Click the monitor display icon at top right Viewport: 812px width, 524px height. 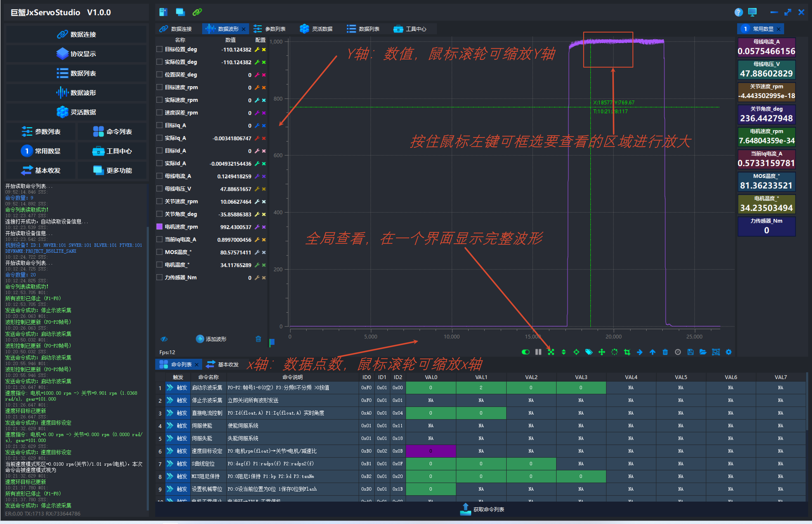click(752, 12)
